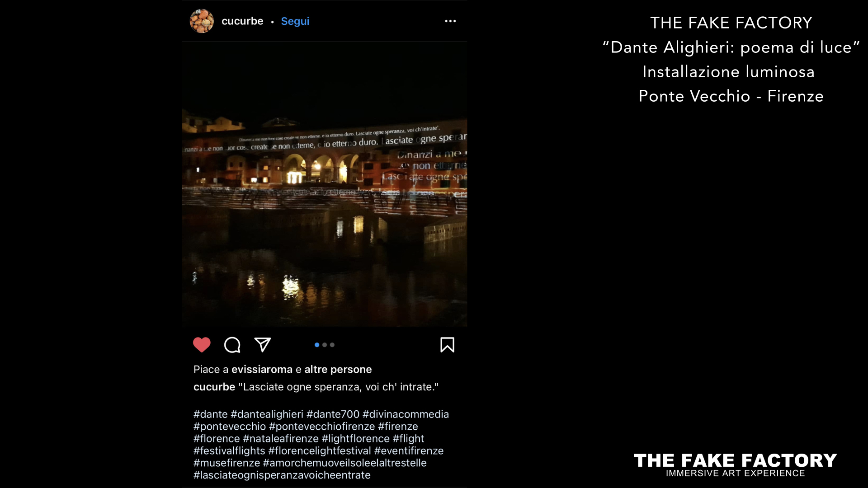868x488 pixels.
Task: Click the cucurbe username in the header
Action: pyautogui.click(x=242, y=21)
